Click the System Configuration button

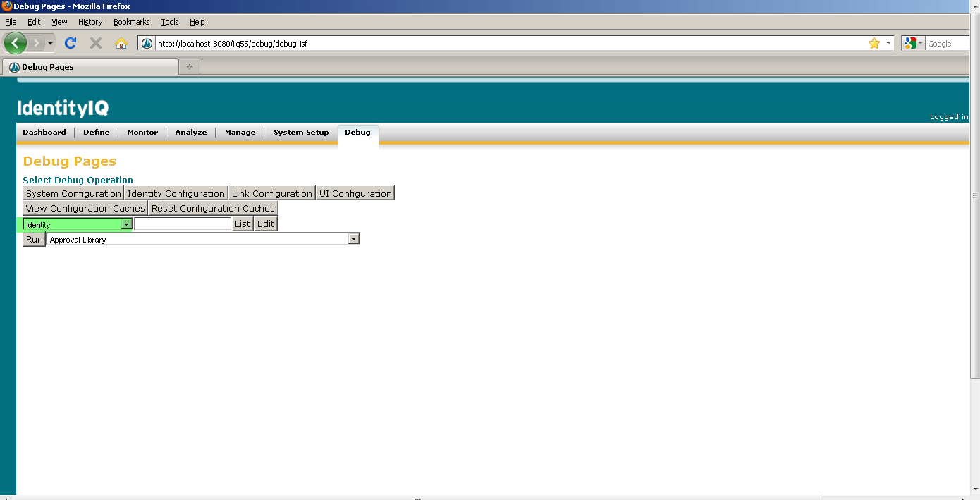[x=73, y=193]
